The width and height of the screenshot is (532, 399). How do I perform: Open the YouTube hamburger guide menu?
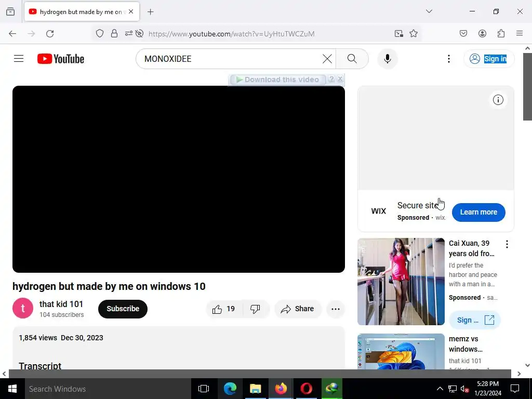pyautogui.click(x=19, y=59)
